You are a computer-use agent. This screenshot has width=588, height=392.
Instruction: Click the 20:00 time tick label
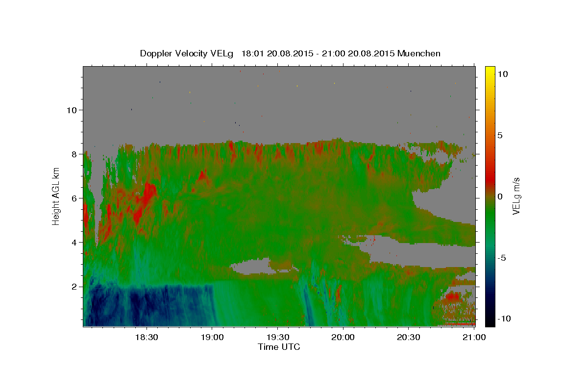click(x=343, y=337)
